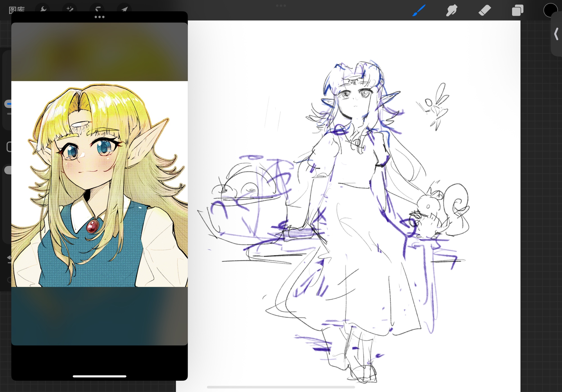Viewport: 562px width, 392px height.
Task: Undo with the sidebar back arrow
Action: point(9,258)
